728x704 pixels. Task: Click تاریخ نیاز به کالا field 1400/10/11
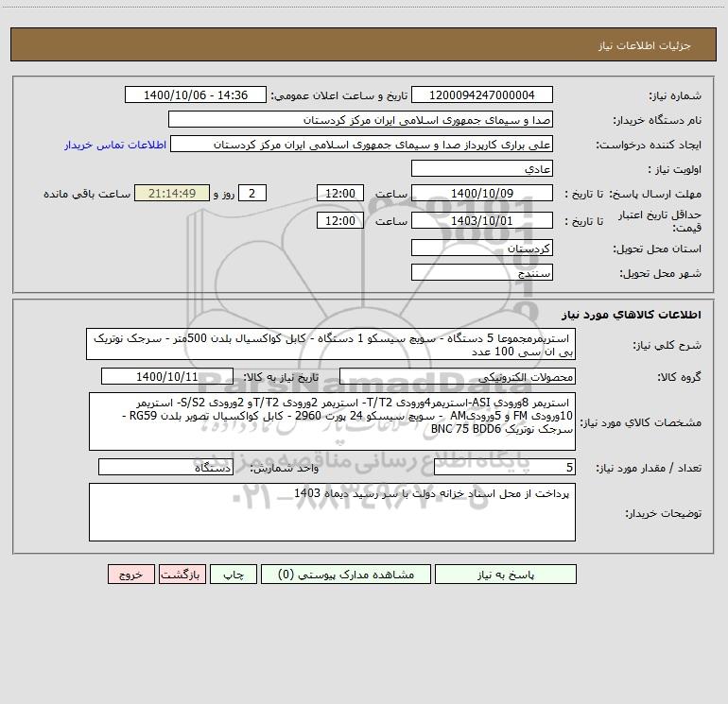tap(167, 376)
